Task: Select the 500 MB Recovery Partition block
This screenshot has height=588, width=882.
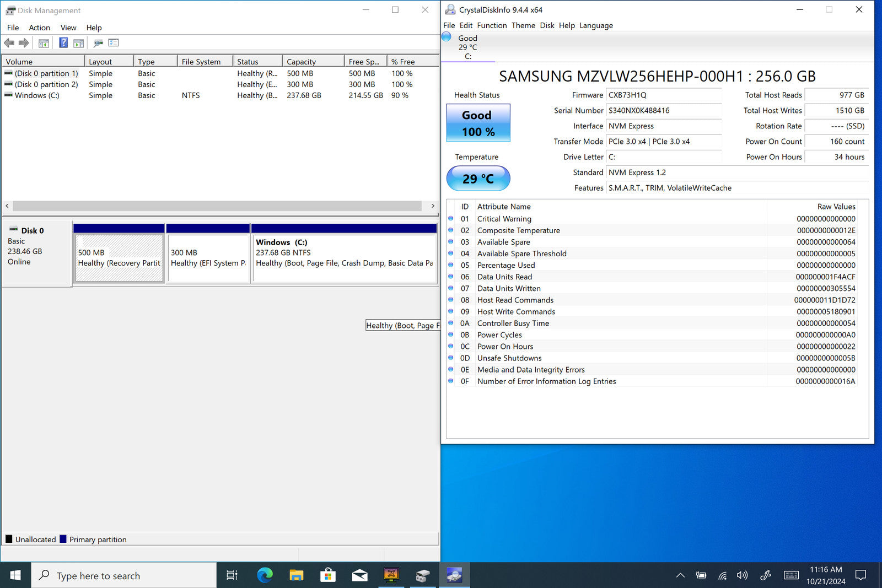Action: 119,258
